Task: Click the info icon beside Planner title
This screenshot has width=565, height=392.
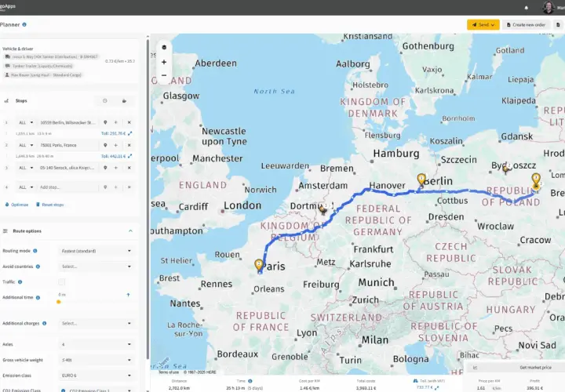Action: click(24, 24)
